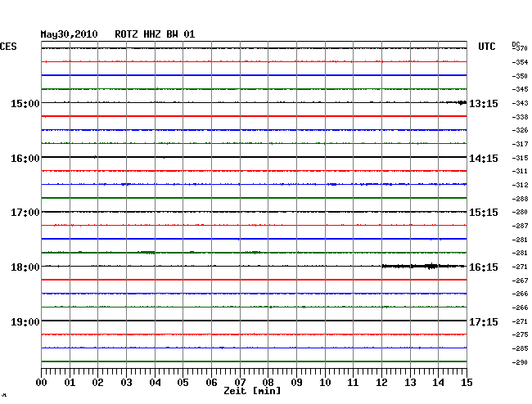Click minute axis label 04
Screen dimensions: 532x404
coord(155,383)
